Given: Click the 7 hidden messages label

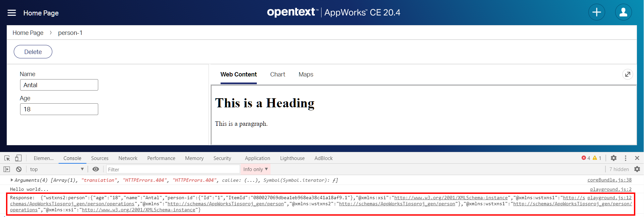Looking at the screenshot, I should pyautogui.click(x=619, y=169).
